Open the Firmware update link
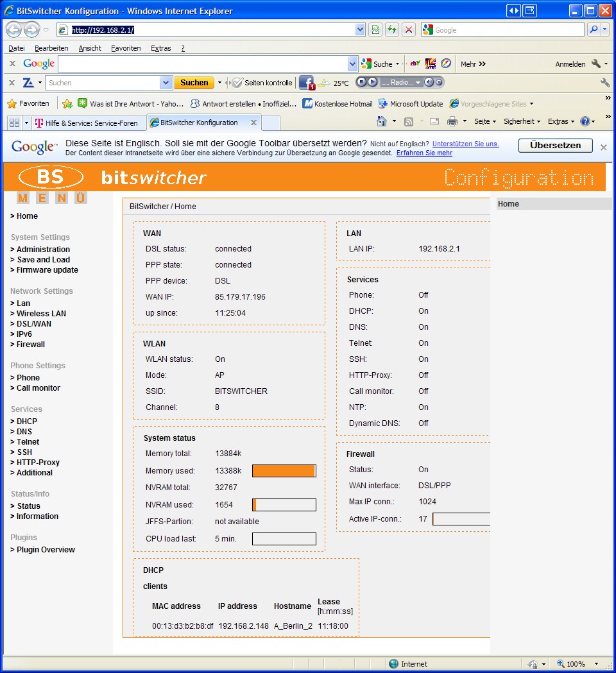Viewport: 616px width, 673px height. 47,270
